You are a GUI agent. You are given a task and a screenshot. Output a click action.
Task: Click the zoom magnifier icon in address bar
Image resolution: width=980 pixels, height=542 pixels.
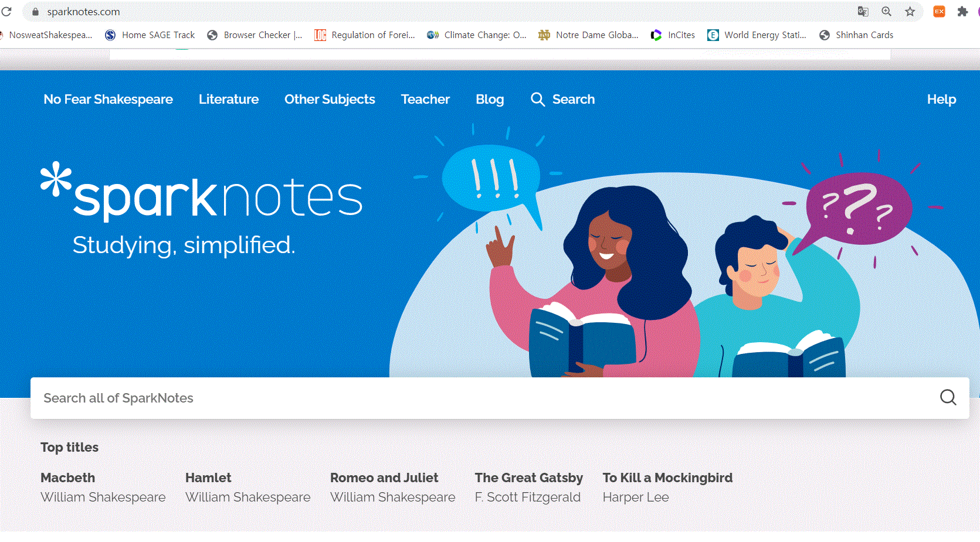click(x=886, y=12)
